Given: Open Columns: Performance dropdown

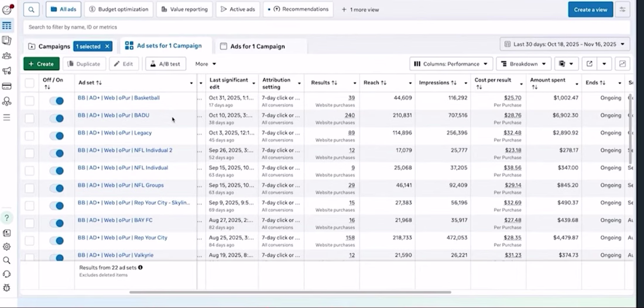Looking at the screenshot, I should point(451,64).
